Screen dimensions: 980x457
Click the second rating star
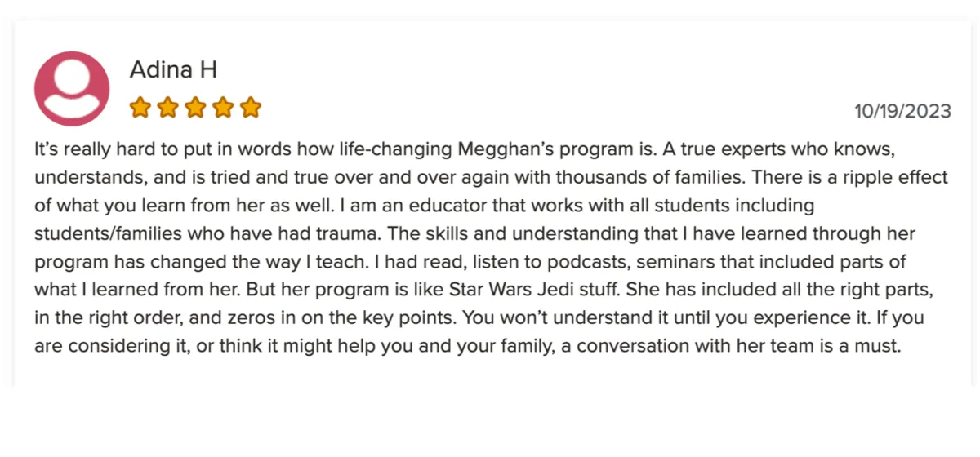167,107
